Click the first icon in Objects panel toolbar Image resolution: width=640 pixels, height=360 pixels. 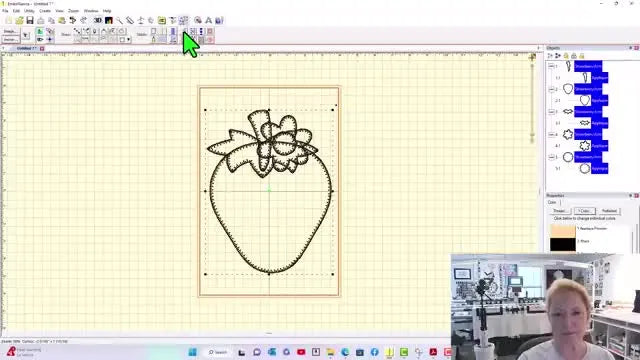point(550,56)
